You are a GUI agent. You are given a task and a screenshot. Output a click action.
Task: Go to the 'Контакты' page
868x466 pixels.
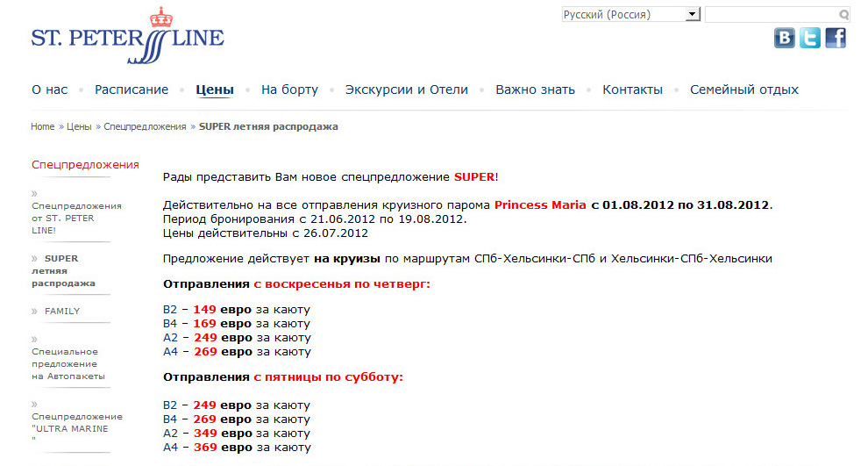(632, 90)
